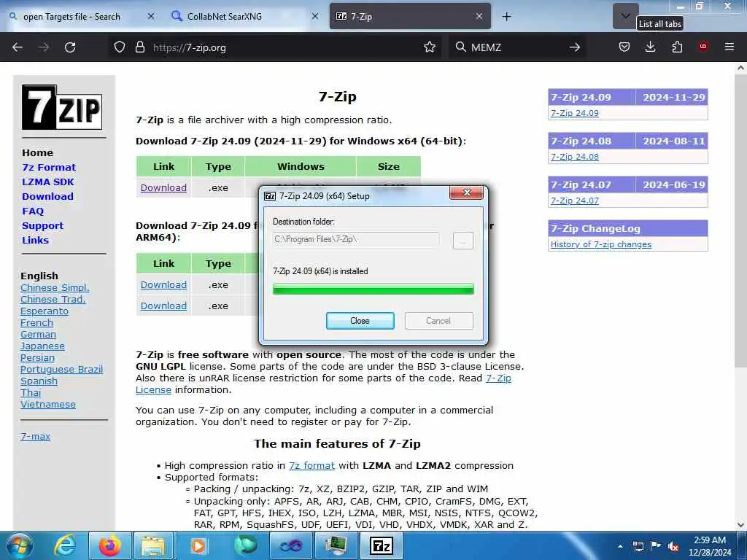The width and height of the screenshot is (747, 560).
Task: Open the Pocket save icon
Action: [624, 47]
